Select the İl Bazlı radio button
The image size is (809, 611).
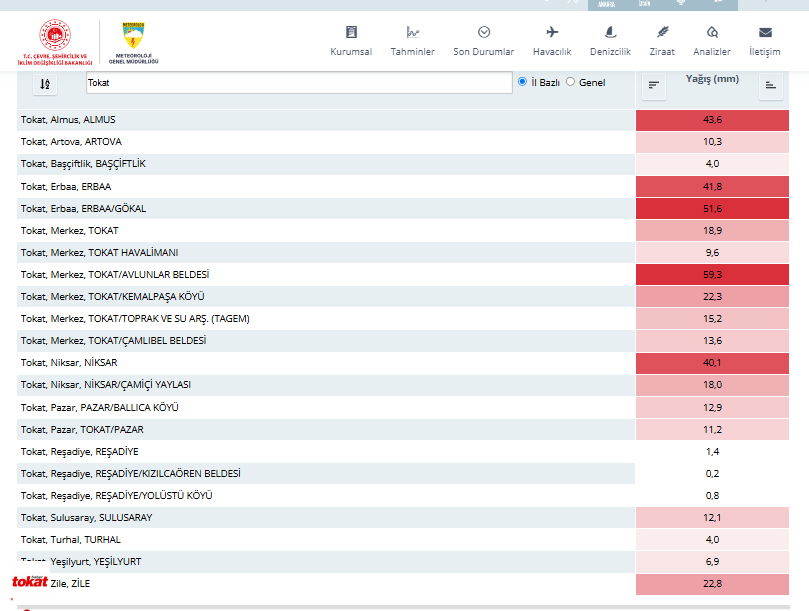(522, 82)
